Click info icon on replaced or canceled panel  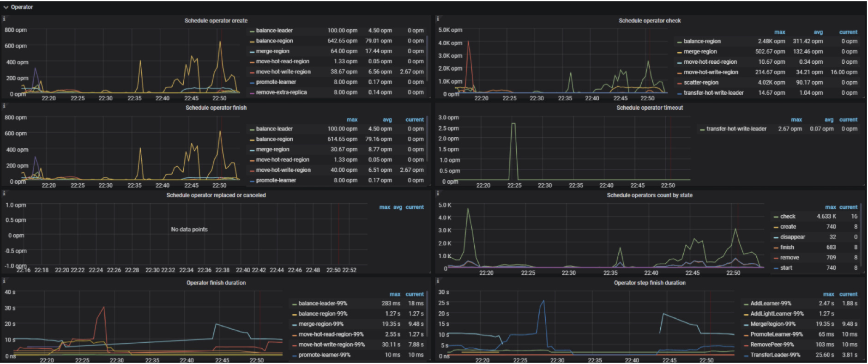coord(4,193)
